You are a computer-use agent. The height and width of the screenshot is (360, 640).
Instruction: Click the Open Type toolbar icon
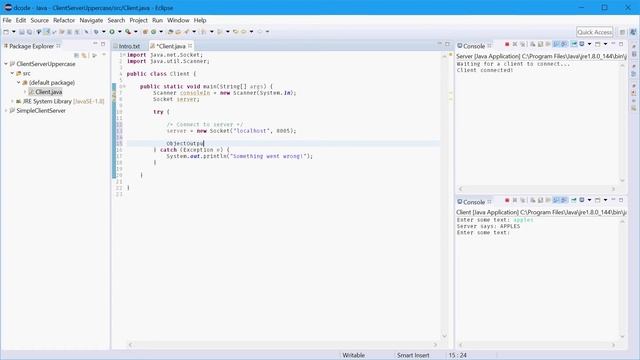tap(170, 31)
